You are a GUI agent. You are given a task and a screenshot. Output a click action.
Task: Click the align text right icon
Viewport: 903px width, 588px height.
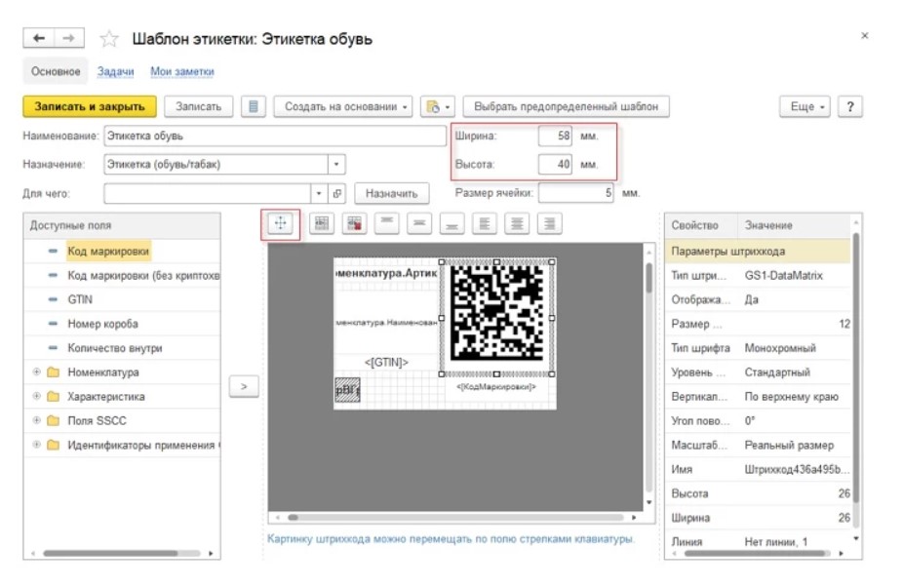tap(550, 223)
